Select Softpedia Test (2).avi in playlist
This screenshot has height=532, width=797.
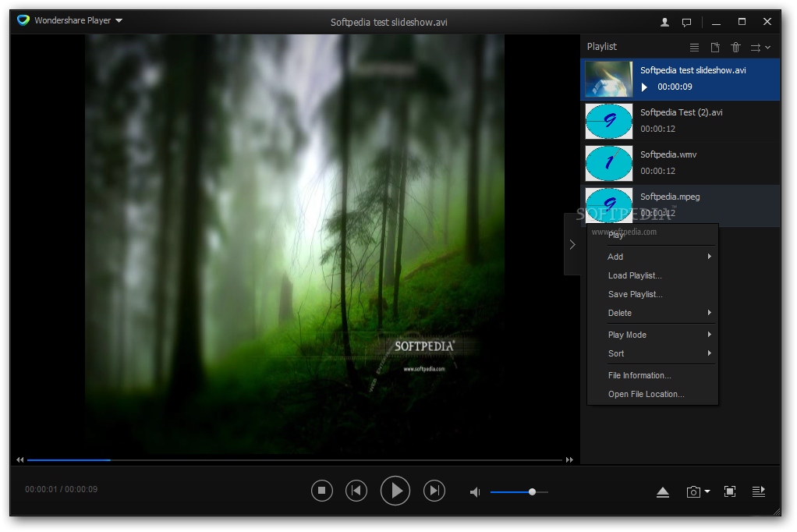tap(680, 121)
